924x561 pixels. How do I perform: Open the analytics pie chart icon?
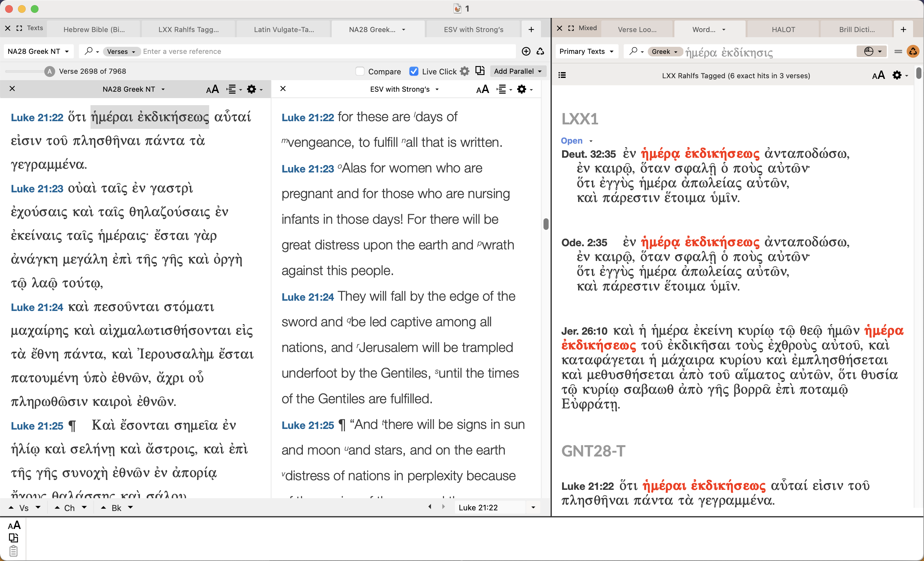pyautogui.click(x=868, y=51)
